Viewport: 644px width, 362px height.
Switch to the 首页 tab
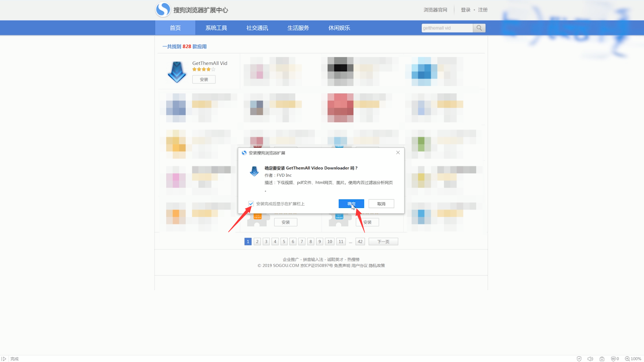(x=175, y=28)
